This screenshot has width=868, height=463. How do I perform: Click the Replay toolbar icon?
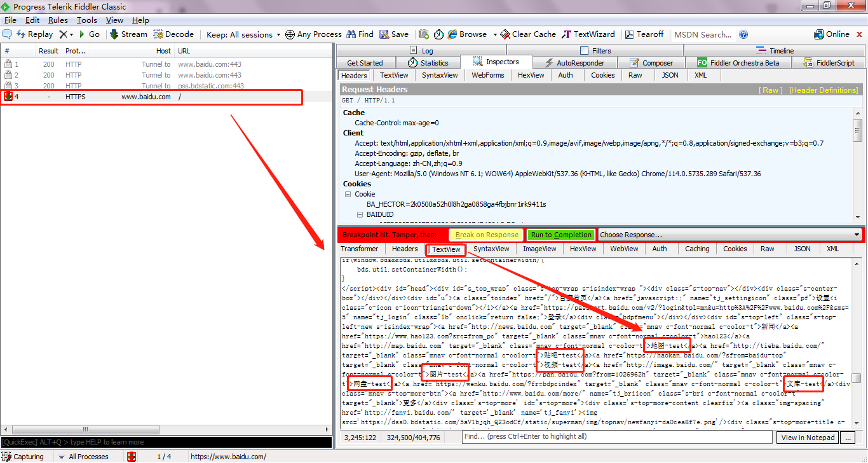[x=21, y=34]
